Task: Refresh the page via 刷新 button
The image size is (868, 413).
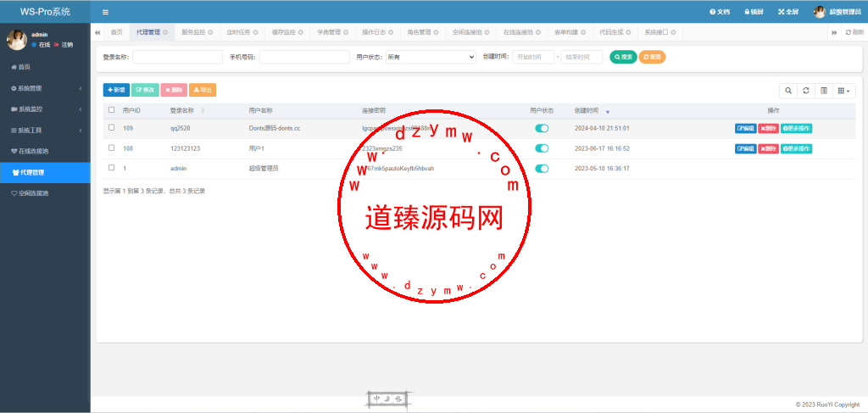Action: pos(854,33)
